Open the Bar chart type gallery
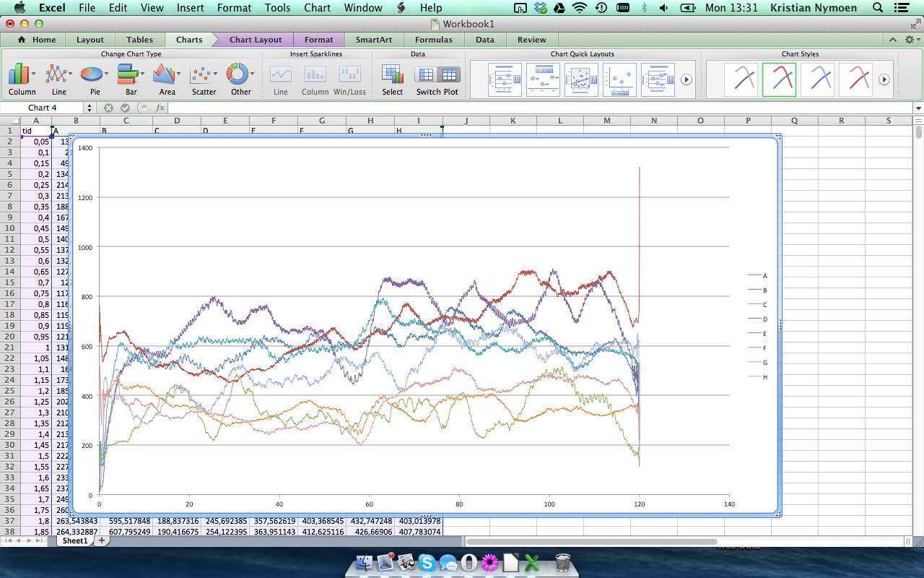Image resolution: width=924 pixels, height=578 pixels. coord(131,79)
